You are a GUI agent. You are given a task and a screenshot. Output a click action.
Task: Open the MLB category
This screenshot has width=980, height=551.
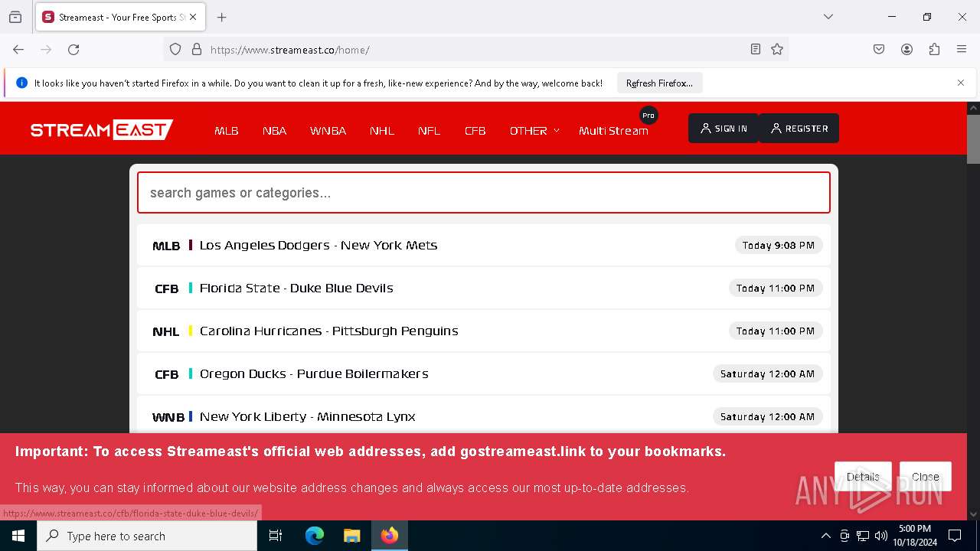click(227, 131)
